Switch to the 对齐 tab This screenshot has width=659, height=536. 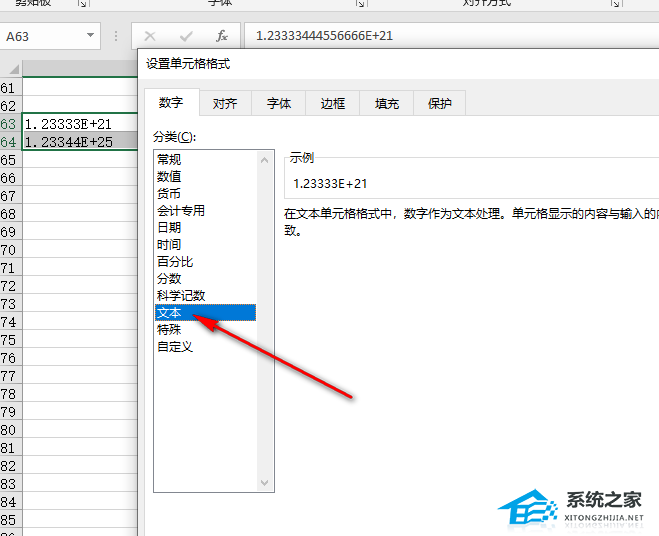225,103
